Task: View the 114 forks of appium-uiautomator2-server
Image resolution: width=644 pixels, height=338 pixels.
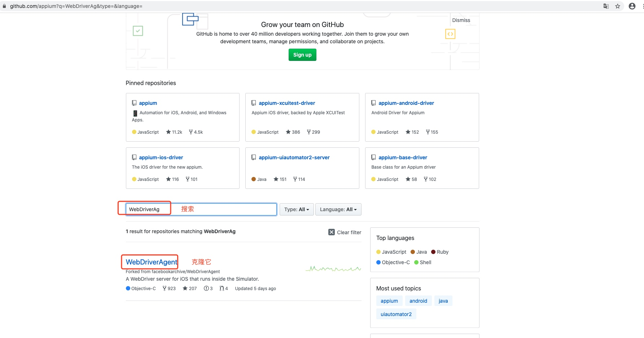Action: click(x=299, y=179)
